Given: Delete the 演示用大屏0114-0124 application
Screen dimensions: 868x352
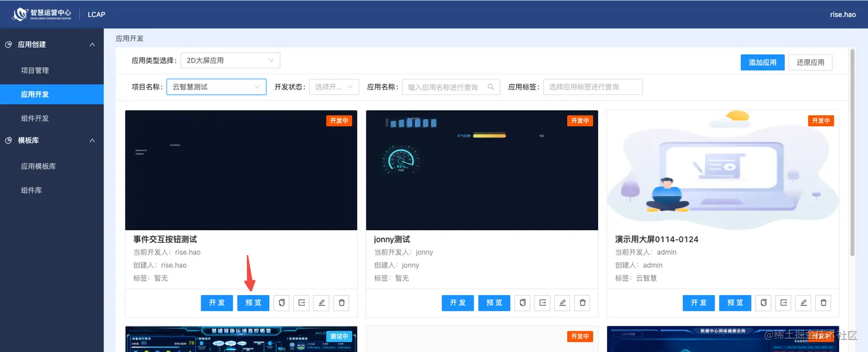Looking at the screenshot, I should (823, 303).
